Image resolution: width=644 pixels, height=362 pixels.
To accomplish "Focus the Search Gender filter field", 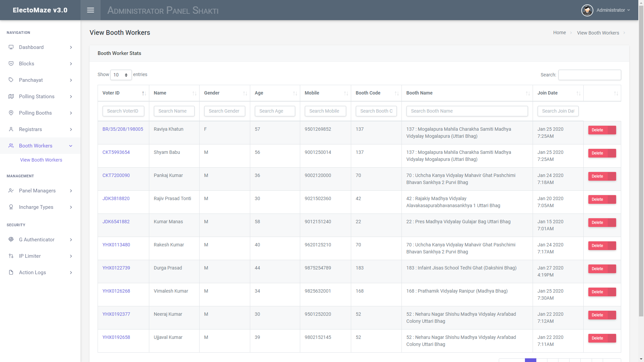I will (224, 111).
